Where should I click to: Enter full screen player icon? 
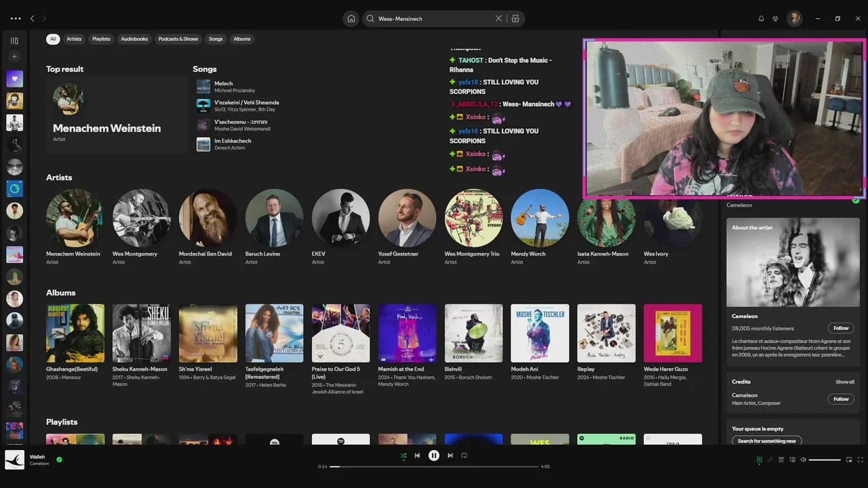(860, 460)
